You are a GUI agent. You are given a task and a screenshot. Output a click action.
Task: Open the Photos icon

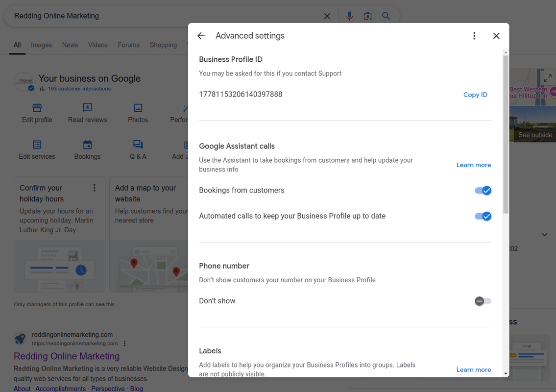[x=138, y=108]
